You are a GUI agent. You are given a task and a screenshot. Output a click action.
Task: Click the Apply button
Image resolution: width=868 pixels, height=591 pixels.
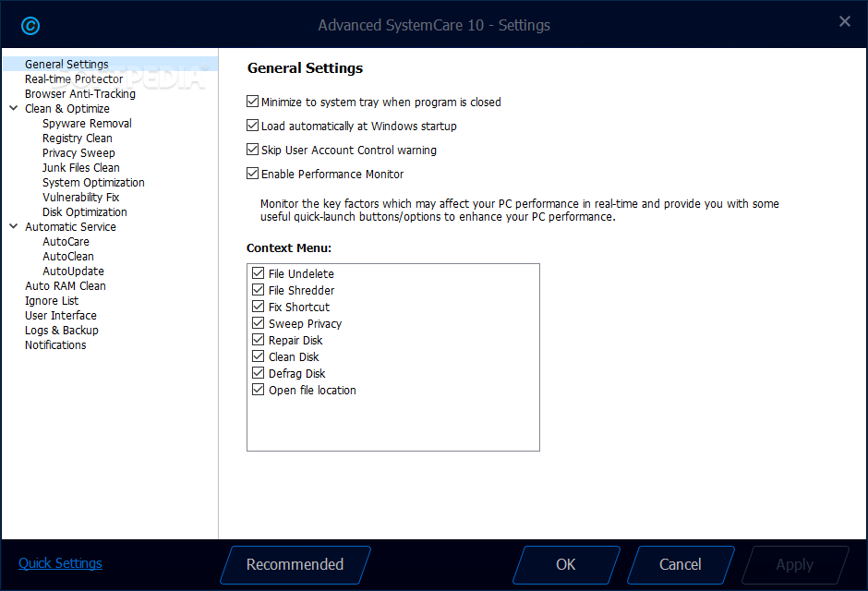point(794,564)
